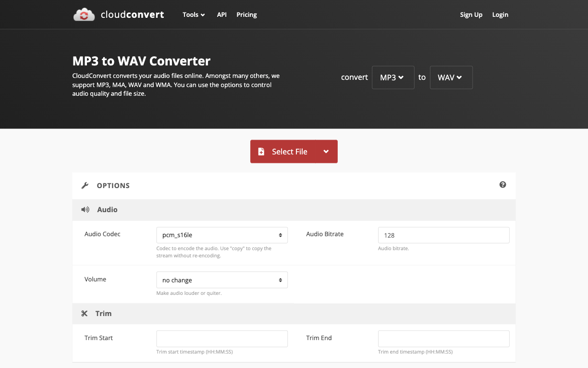Go to the API page

coord(221,15)
